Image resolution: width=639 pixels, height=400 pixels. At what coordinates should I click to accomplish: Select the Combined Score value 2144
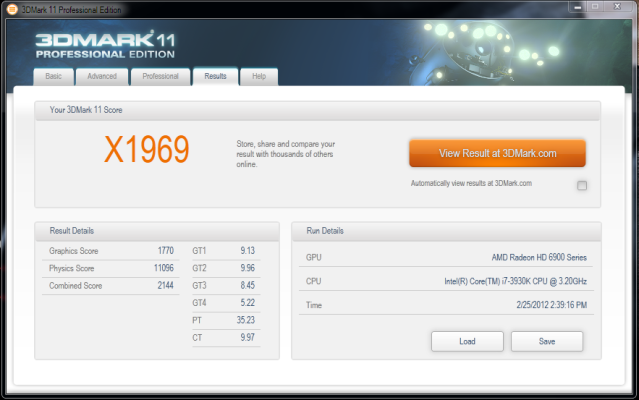pyautogui.click(x=165, y=286)
